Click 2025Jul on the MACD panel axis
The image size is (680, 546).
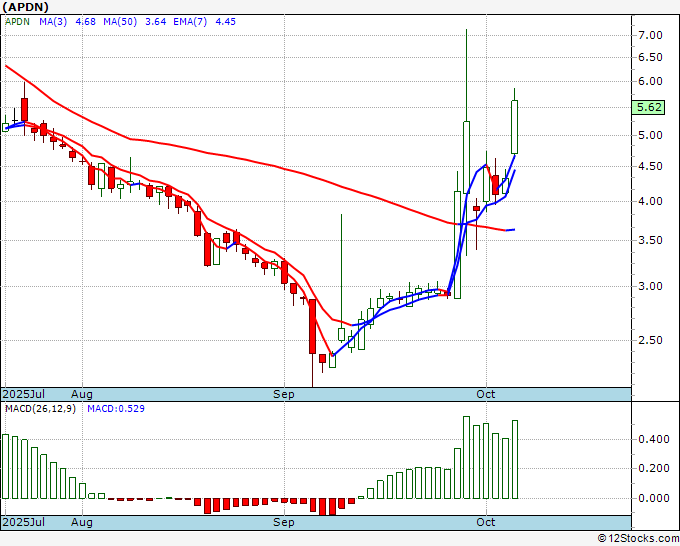pyautogui.click(x=24, y=522)
